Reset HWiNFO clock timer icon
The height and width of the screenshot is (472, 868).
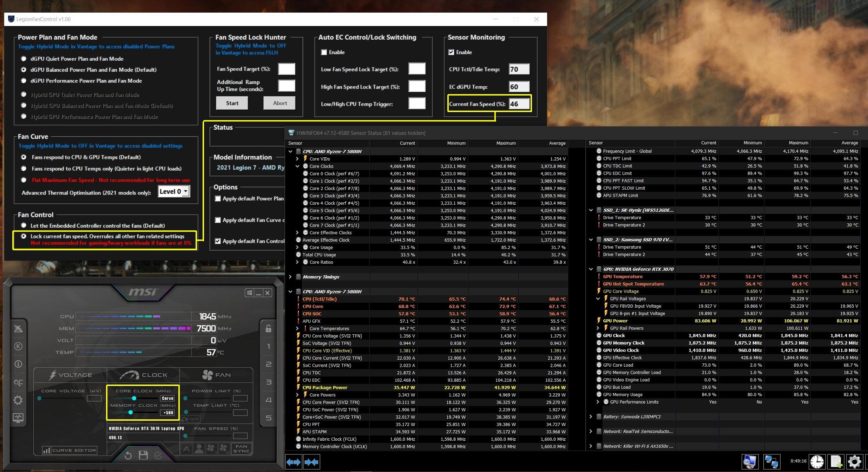click(x=817, y=462)
